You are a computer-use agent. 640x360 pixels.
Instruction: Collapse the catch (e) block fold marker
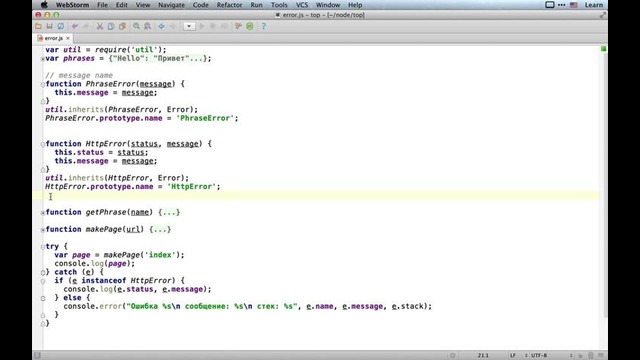click(x=43, y=273)
